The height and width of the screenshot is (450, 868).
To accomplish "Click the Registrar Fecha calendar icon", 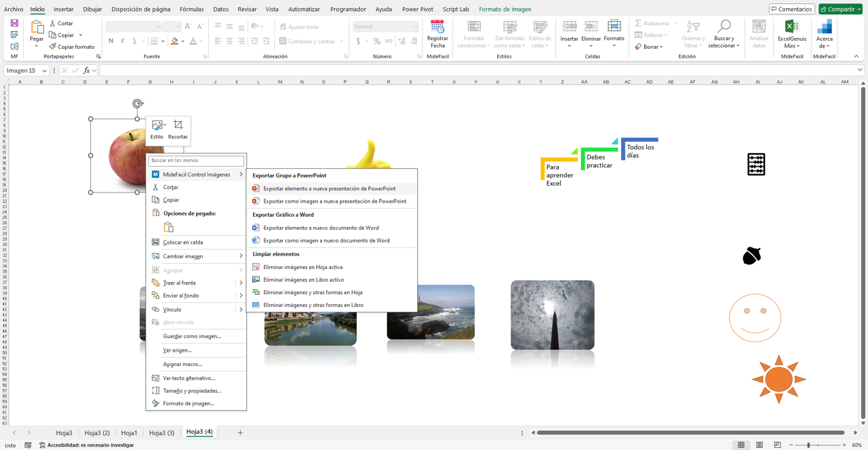I will point(437,27).
